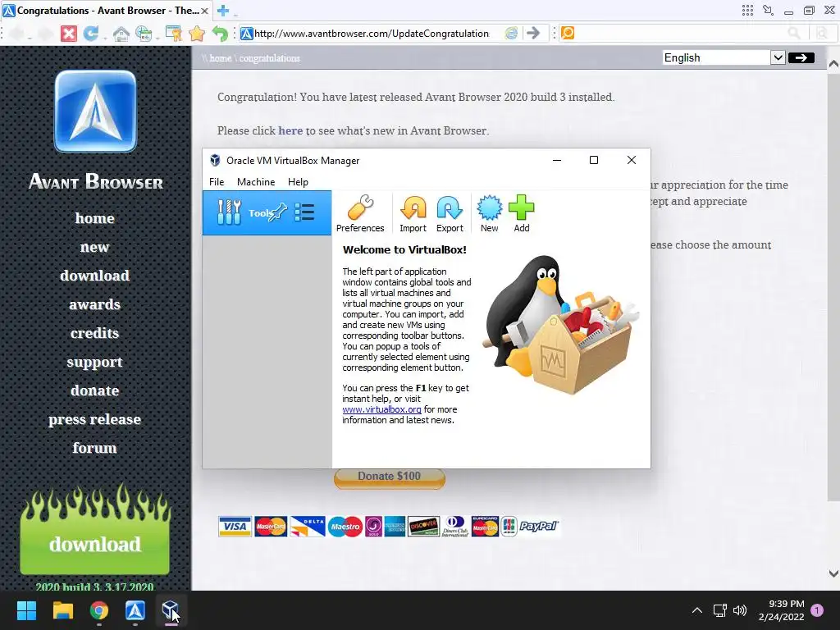Open File Explorer from taskbar
840x630 pixels.
click(62, 610)
